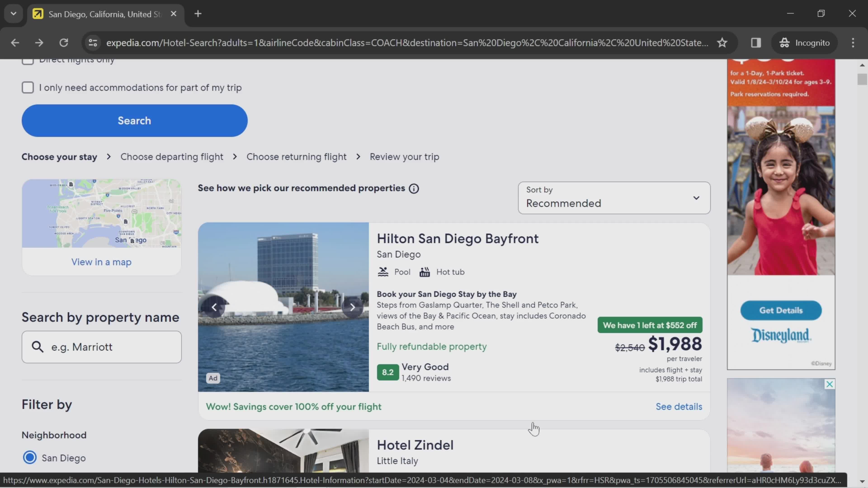Open the browser side panel icon
Viewport: 868px width, 488px height.
pos(756,43)
